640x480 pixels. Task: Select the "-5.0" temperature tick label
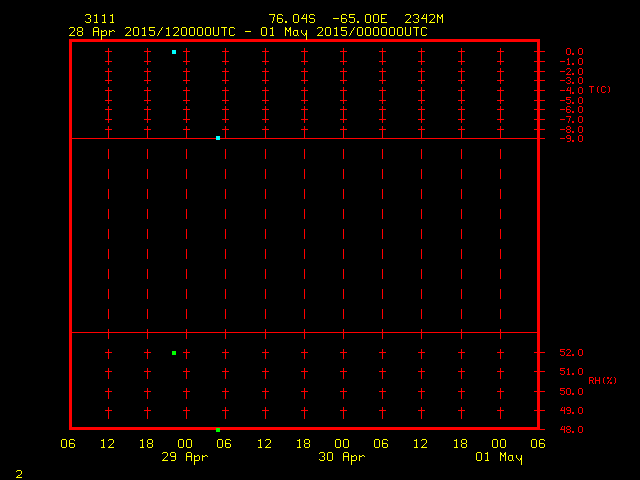(571, 100)
